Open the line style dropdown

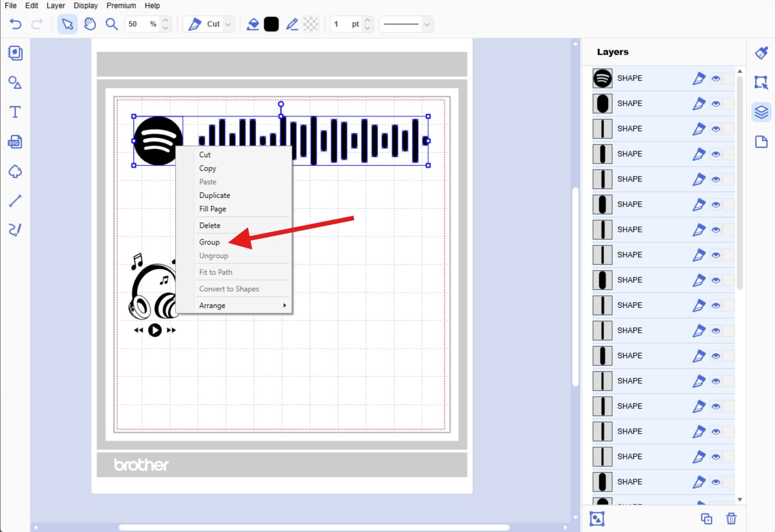click(426, 24)
